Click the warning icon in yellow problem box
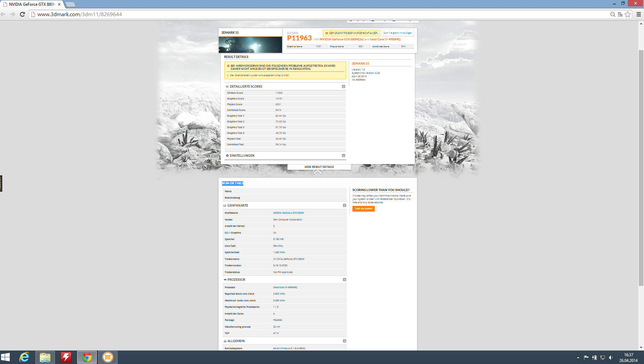Image resolution: width=644 pixels, height=364 pixels. [228, 66]
